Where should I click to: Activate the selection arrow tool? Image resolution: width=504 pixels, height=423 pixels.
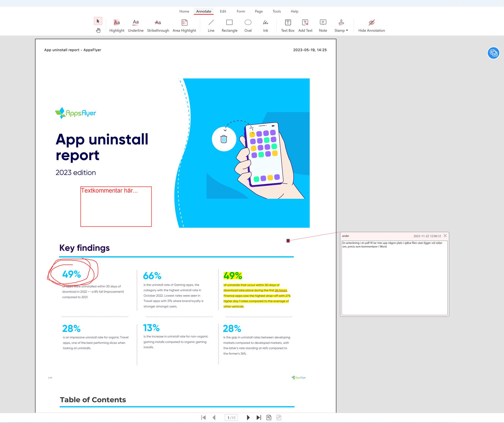[x=98, y=22]
